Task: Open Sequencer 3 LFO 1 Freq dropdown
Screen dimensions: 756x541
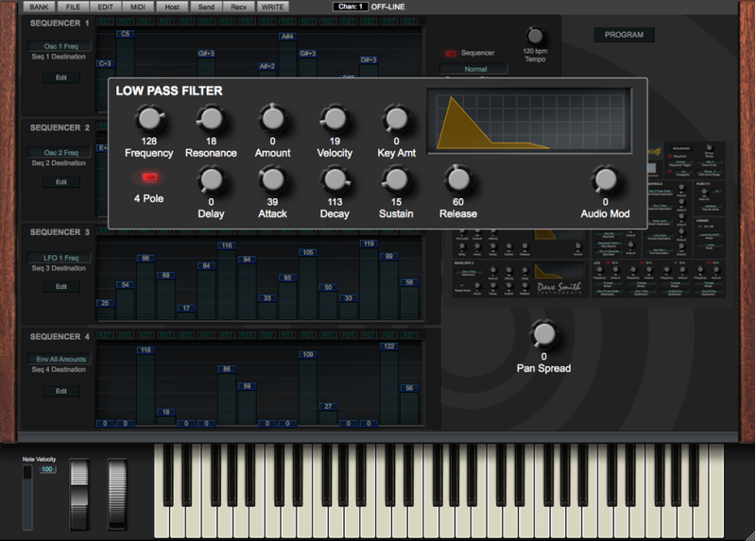Action: click(61, 258)
